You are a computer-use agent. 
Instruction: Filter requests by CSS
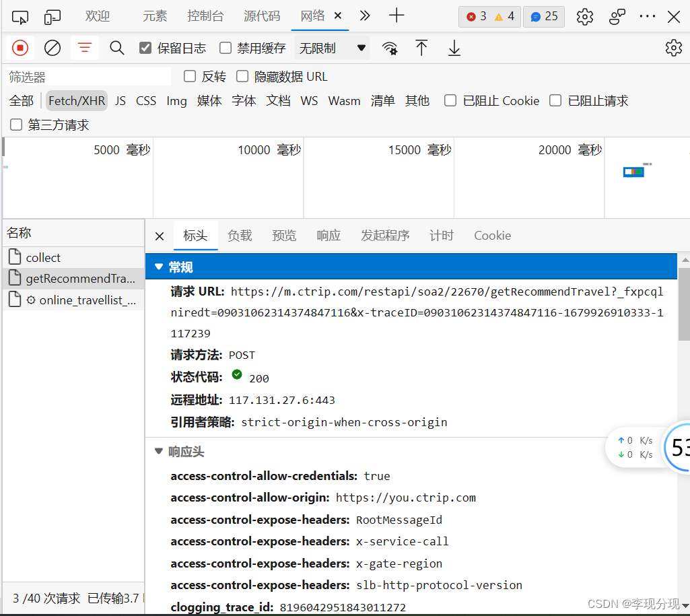point(146,101)
